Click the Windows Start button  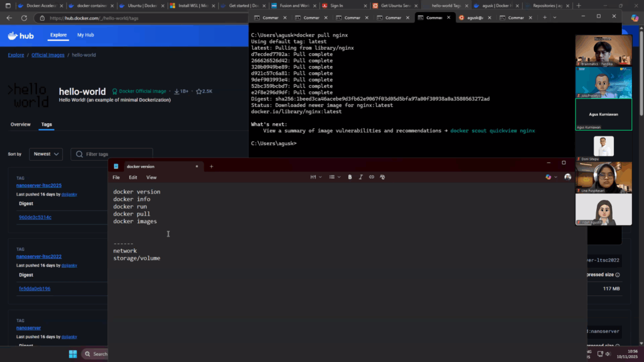[x=72, y=354]
